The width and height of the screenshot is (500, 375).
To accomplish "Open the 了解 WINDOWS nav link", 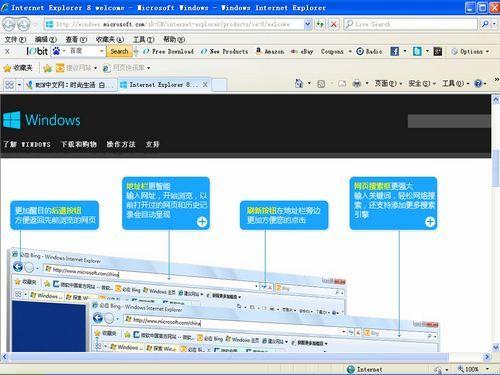I will pos(27,144).
